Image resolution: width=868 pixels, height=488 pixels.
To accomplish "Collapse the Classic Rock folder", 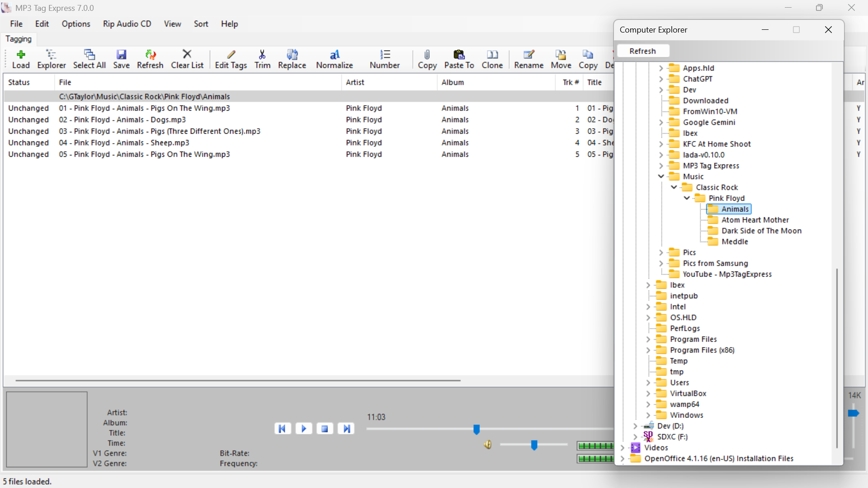I will point(674,187).
